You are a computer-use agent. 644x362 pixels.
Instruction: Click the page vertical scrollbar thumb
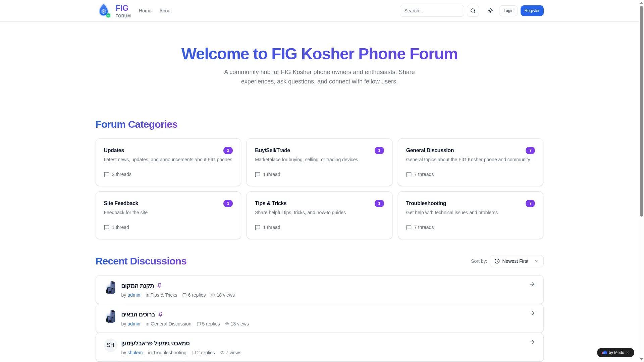point(641,111)
